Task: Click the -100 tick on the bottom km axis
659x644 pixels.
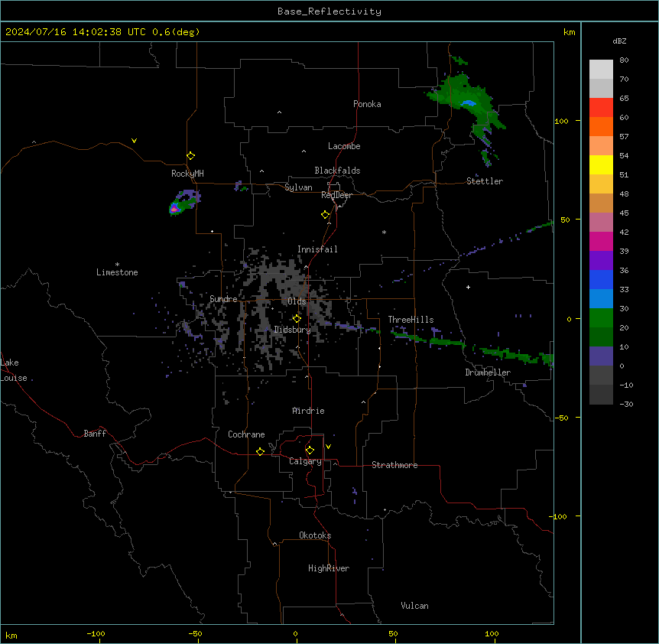Action: 96,633
